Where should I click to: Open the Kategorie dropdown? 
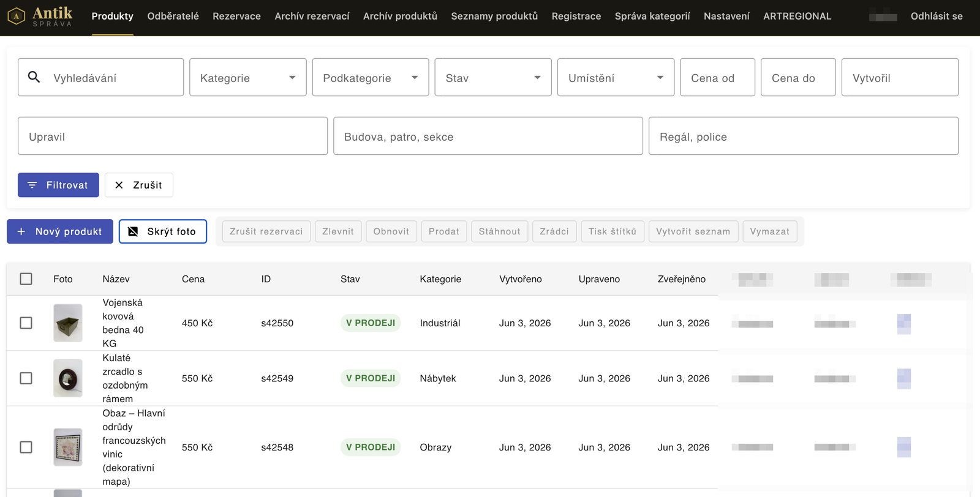248,77
